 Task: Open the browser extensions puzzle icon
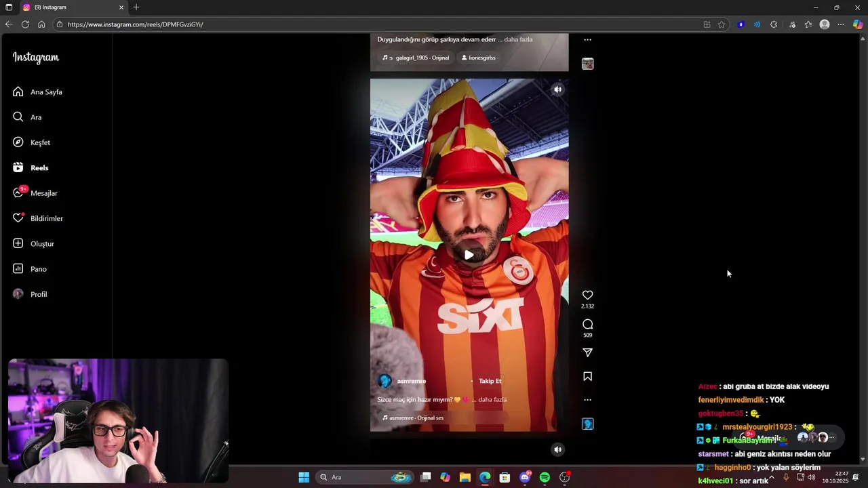point(774,24)
